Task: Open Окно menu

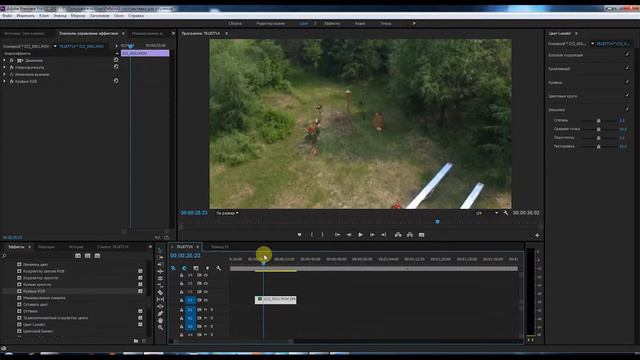Action: [119, 16]
